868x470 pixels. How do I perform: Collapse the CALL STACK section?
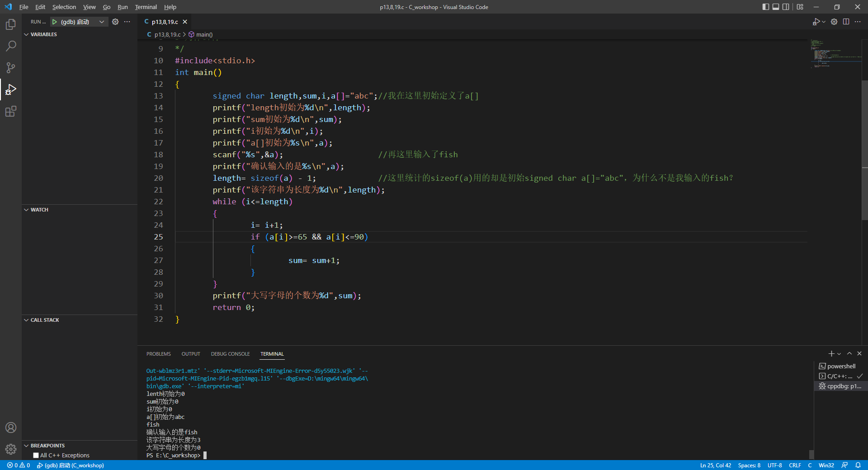click(44, 320)
